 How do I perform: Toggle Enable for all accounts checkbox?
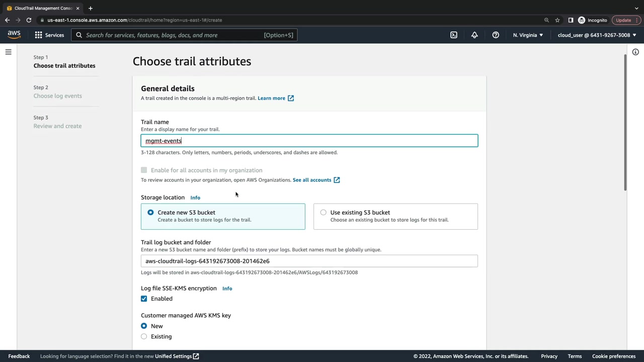click(x=144, y=170)
